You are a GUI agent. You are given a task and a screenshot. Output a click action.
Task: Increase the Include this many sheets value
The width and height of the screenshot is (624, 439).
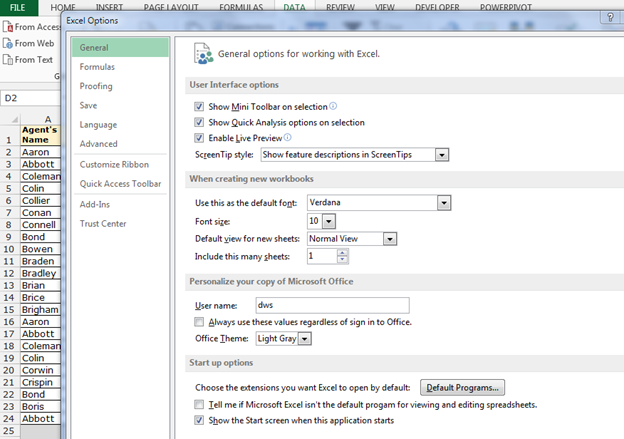(x=343, y=253)
